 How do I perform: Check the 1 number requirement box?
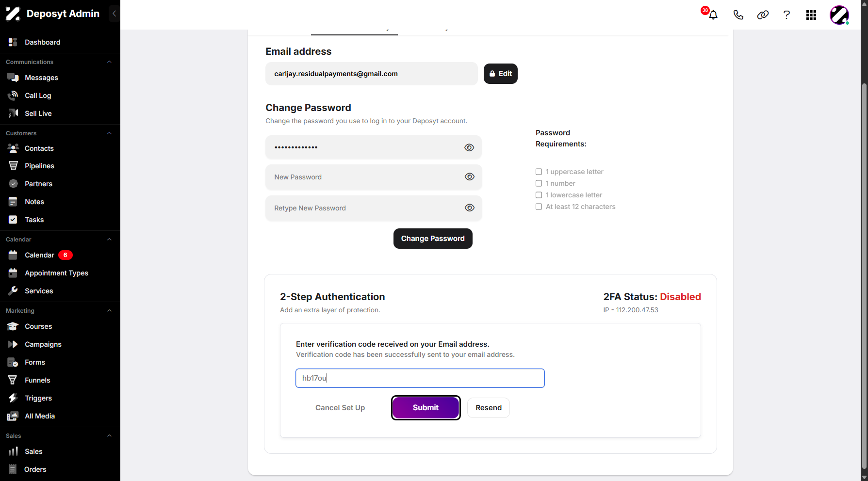point(539,183)
